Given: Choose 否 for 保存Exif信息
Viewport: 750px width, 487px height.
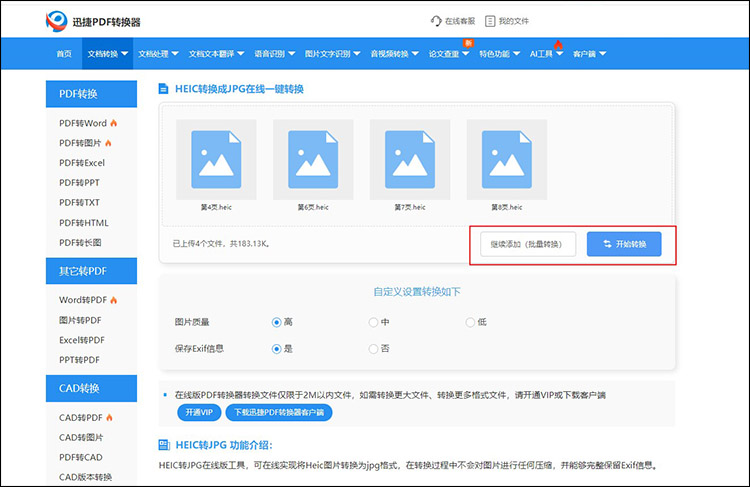Looking at the screenshot, I should [x=373, y=349].
